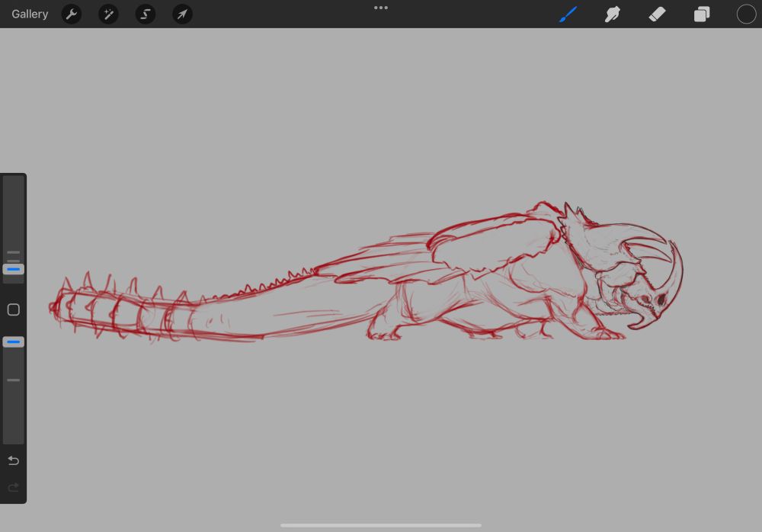This screenshot has height=532, width=762.
Task: Open the Layers panel
Action: click(702, 14)
